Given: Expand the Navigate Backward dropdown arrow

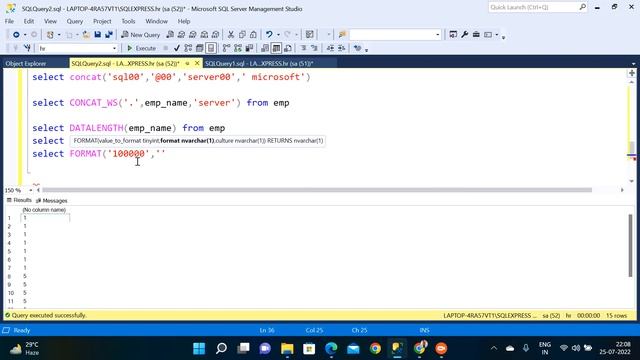Looking at the screenshot, I should pyautogui.click(x=25, y=35).
